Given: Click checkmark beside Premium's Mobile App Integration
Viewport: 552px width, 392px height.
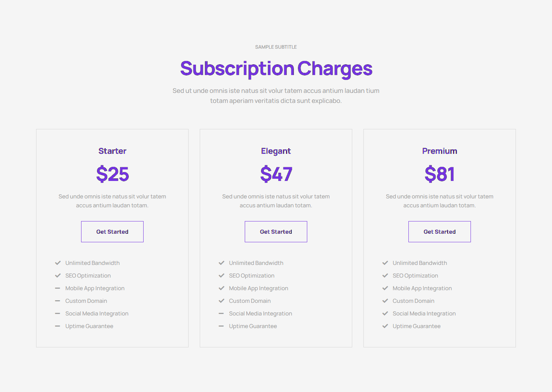Looking at the screenshot, I should [x=385, y=288].
